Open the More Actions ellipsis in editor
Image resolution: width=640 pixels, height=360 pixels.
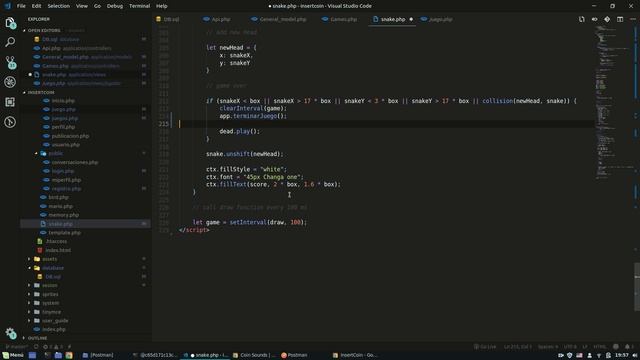point(633,19)
